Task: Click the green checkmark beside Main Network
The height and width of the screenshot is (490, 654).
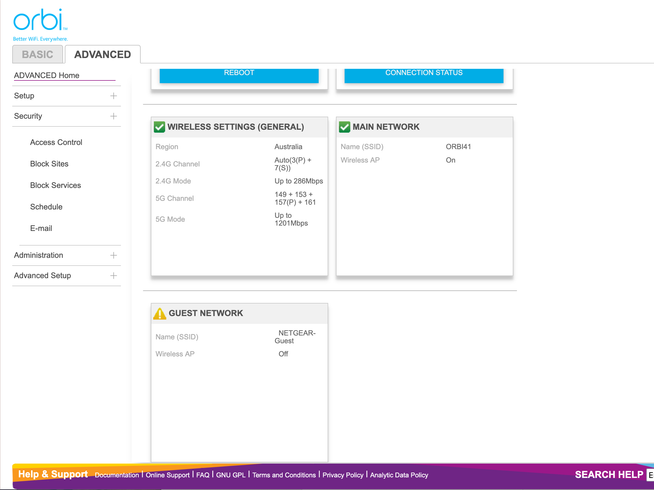Action: [345, 127]
